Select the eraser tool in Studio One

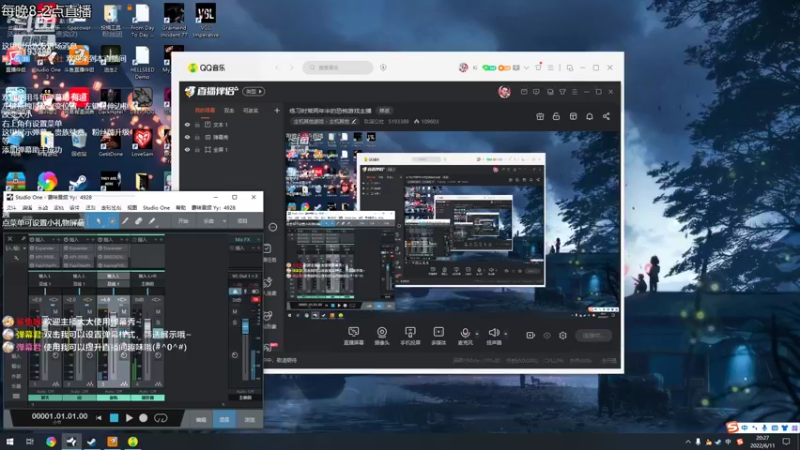138,221
